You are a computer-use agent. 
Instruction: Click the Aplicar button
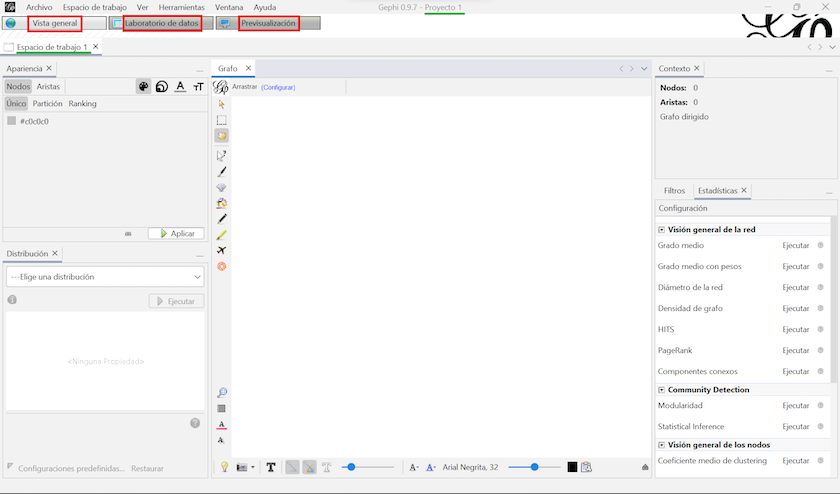(x=176, y=233)
